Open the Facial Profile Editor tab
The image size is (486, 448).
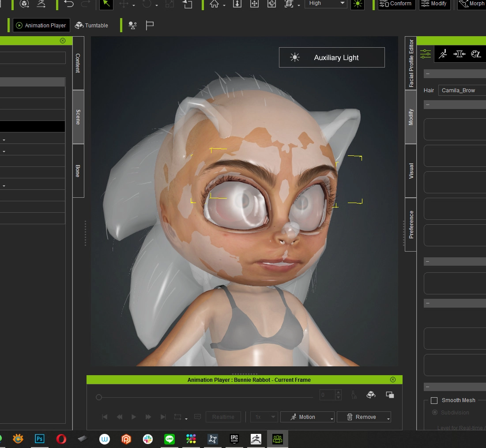[x=411, y=63]
